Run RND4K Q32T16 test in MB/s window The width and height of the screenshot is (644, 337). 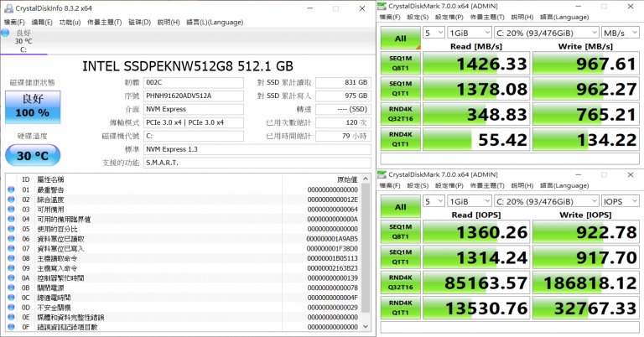[x=401, y=114]
